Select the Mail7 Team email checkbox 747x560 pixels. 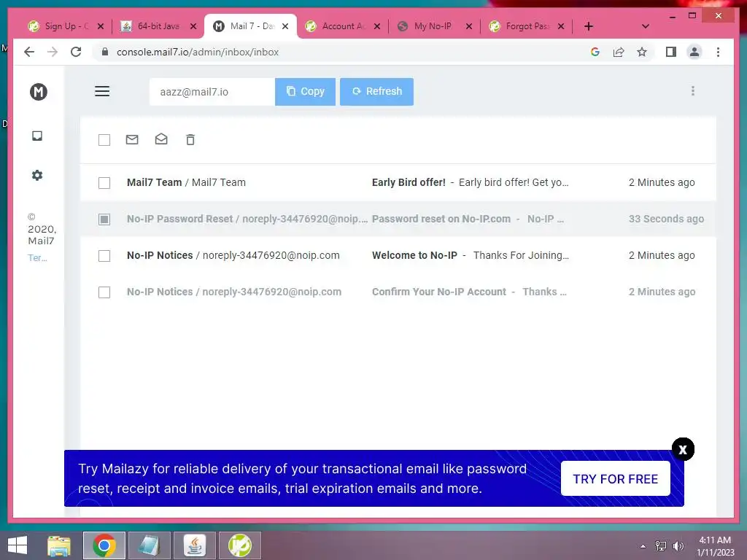(x=104, y=183)
